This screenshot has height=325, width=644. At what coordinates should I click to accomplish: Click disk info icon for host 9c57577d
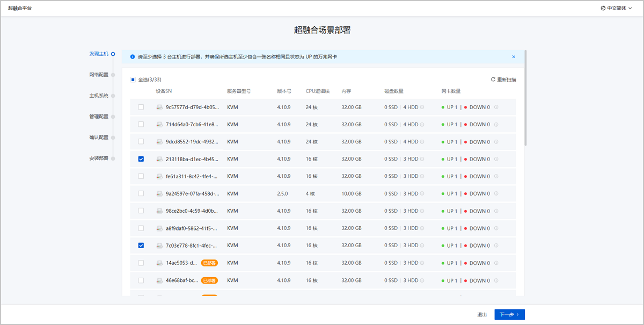(422, 107)
